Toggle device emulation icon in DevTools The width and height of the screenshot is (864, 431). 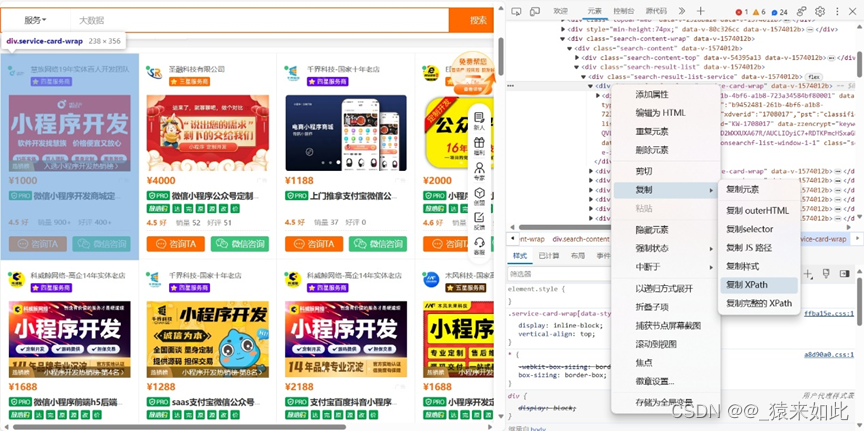pyautogui.click(x=534, y=11)
